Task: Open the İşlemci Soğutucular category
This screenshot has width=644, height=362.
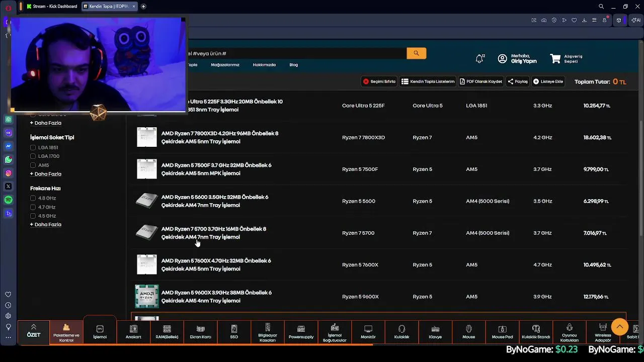Action: pos(335,332)
